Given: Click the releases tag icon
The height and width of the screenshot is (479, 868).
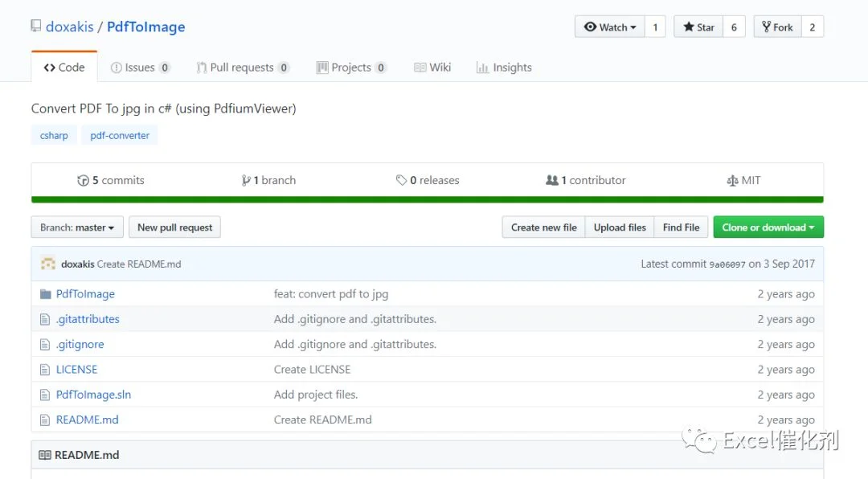Looking at the screenshot, I should (x=401, y=180).
